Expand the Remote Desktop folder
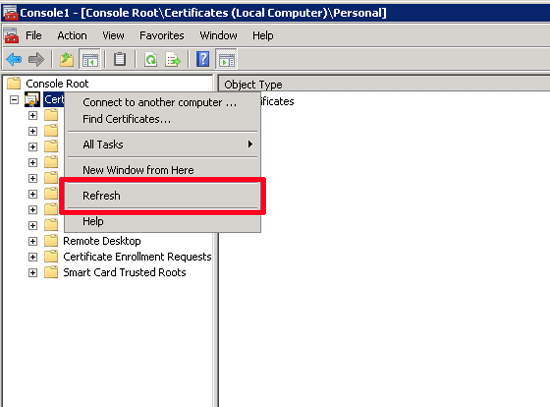 point(33,241)
